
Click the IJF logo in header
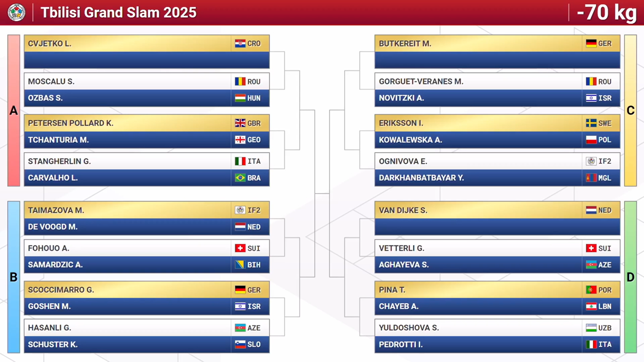pyautogui.click(x=16, y=13)
